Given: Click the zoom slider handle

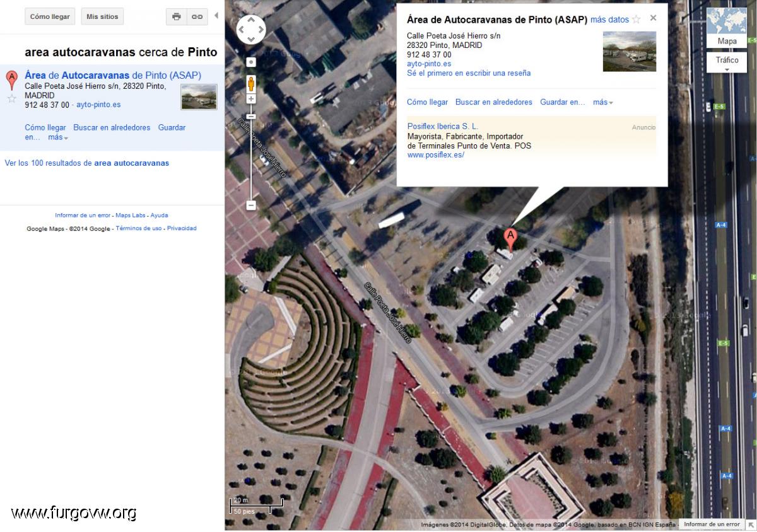Looking at the screenshot, I should (251, 117).
